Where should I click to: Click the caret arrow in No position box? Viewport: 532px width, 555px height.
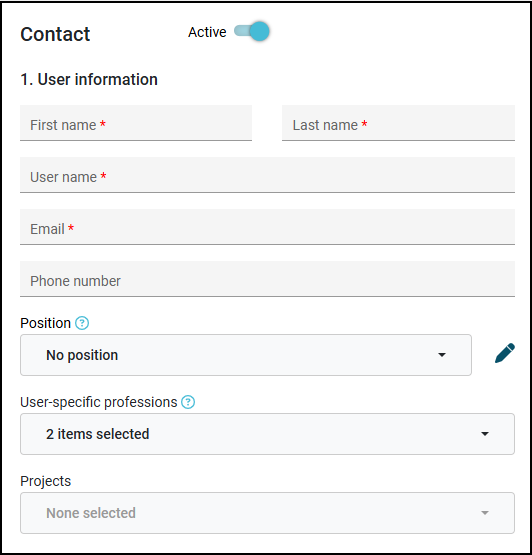point(442,355)
